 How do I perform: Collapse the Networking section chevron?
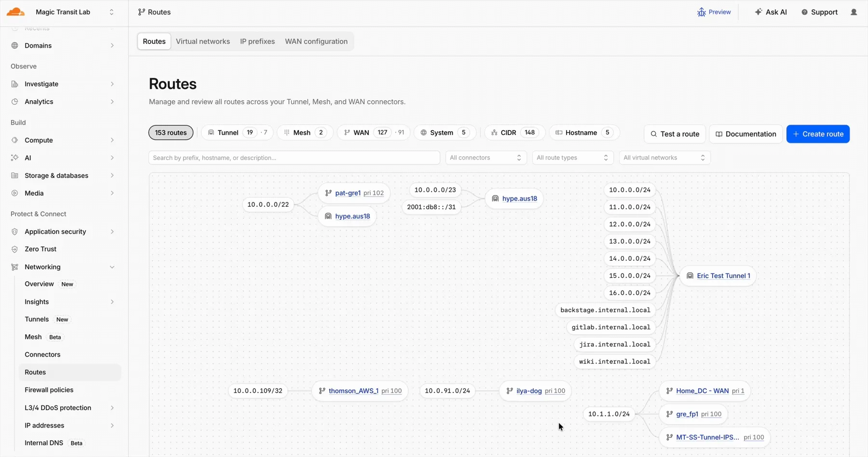(112, 267)
